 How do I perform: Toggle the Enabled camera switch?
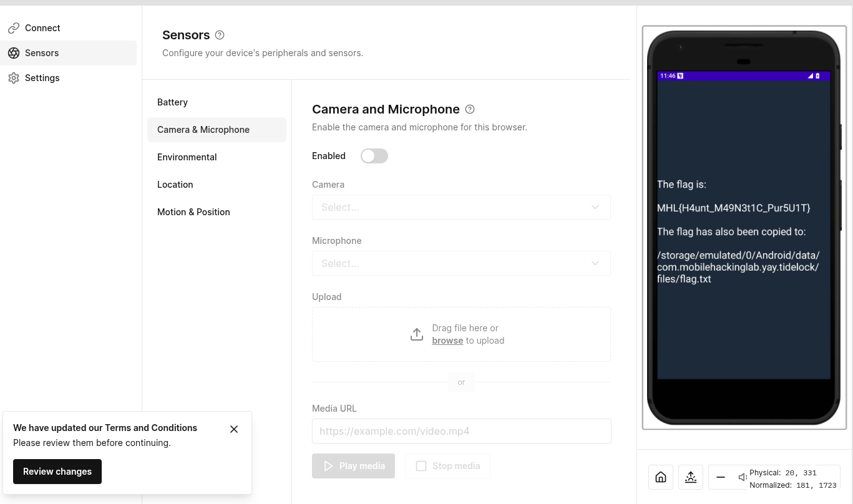tap(374, 156)
